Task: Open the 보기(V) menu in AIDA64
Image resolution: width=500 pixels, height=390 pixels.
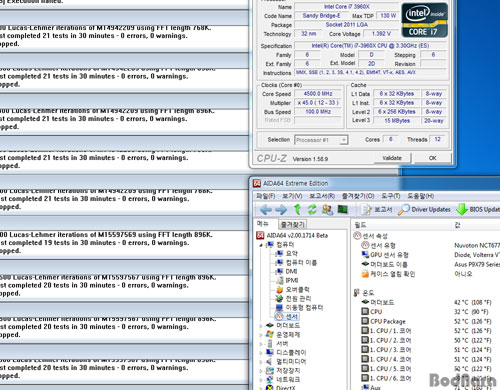Action: (x=292, y=196)
